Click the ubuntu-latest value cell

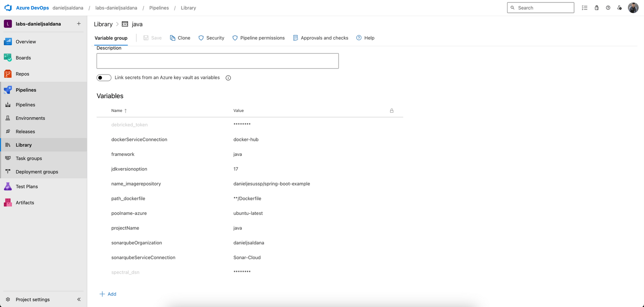click(248, 213)
